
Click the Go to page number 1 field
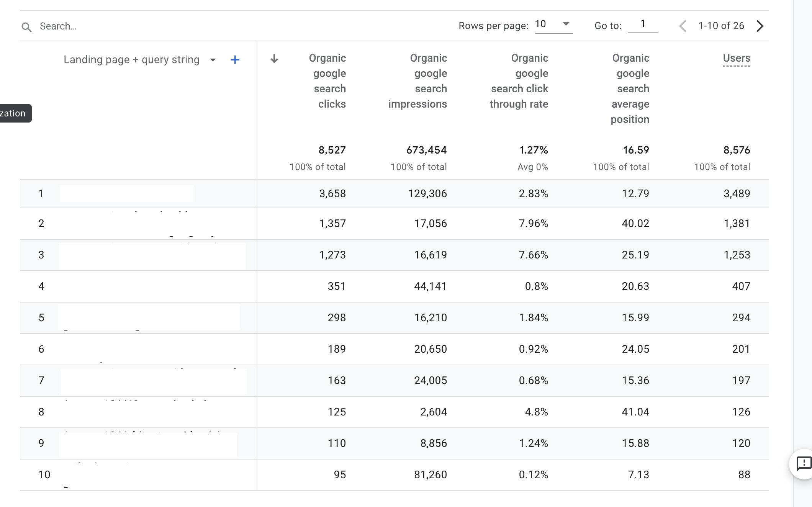point(642,25)
